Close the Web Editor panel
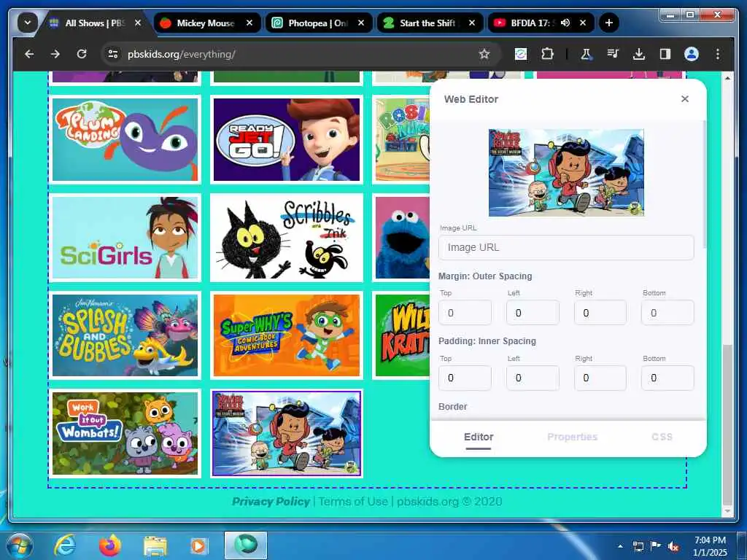This screenshot has height=560, width=747. [x=684, y=98]
